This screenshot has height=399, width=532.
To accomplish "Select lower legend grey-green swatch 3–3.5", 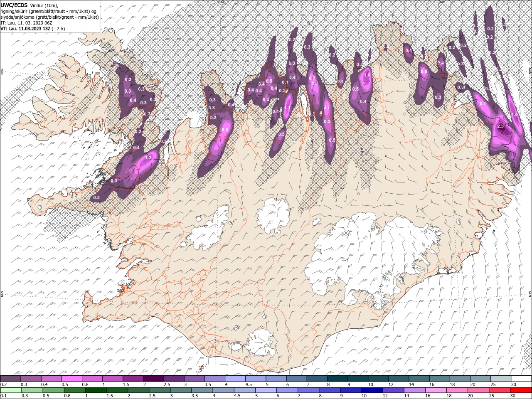I will tap(181, 390).
